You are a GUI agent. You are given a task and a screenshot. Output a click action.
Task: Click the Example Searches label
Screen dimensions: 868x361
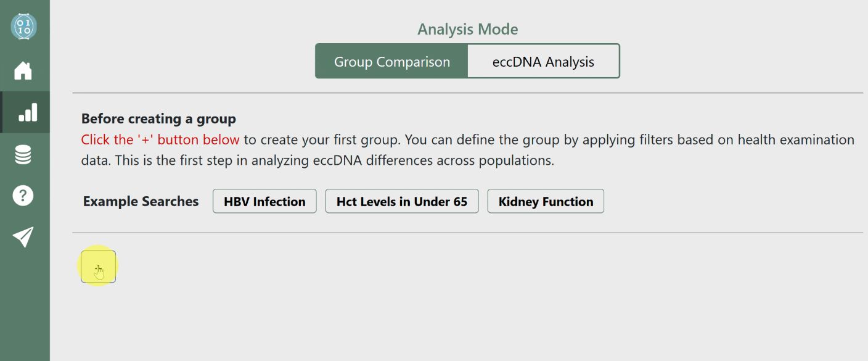pos(141,202)
